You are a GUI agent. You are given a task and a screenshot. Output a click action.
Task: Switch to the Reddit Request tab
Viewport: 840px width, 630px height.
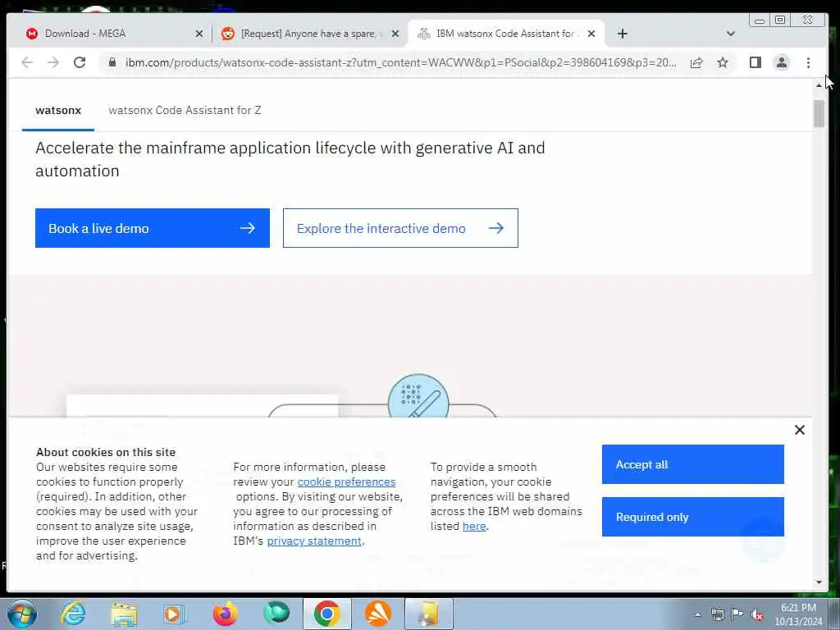pos(309,34)
